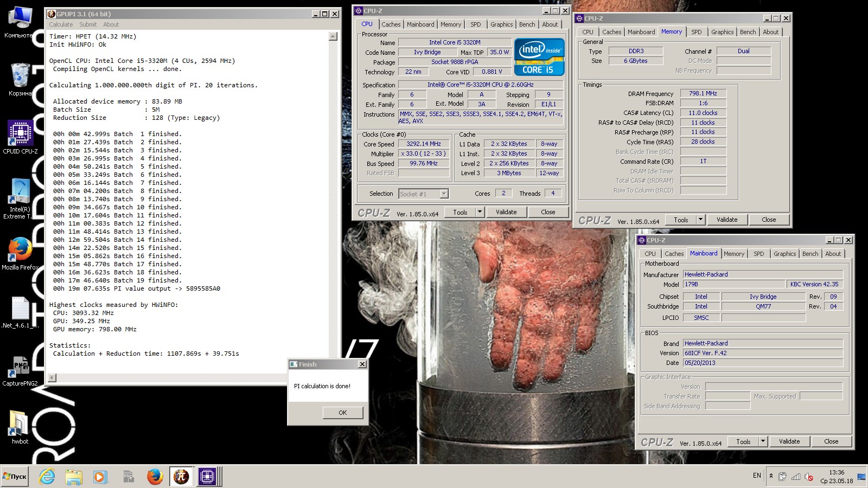The height and width of the screenshot is (488, 868).
Task: Switch to Graphics tab in first CPU-Z window
Action: (501, 24)
